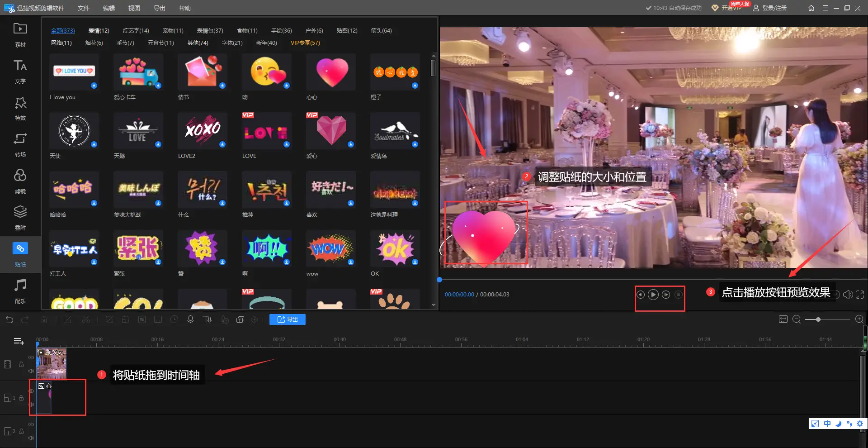Click the scissors split icon in timeline toolbar
The image size is (868, 448).
tap(86, 319)
